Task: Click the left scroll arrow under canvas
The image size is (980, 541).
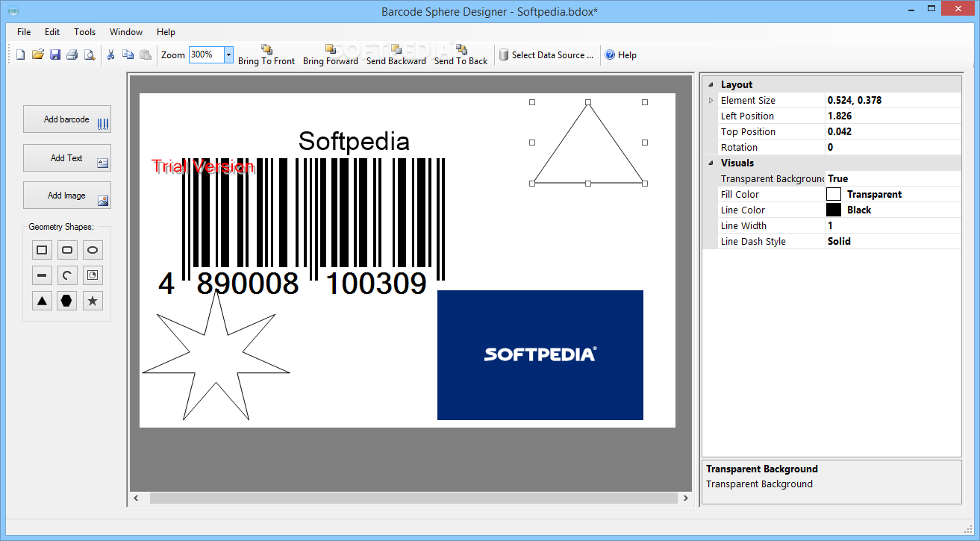Action: (136, 498)
